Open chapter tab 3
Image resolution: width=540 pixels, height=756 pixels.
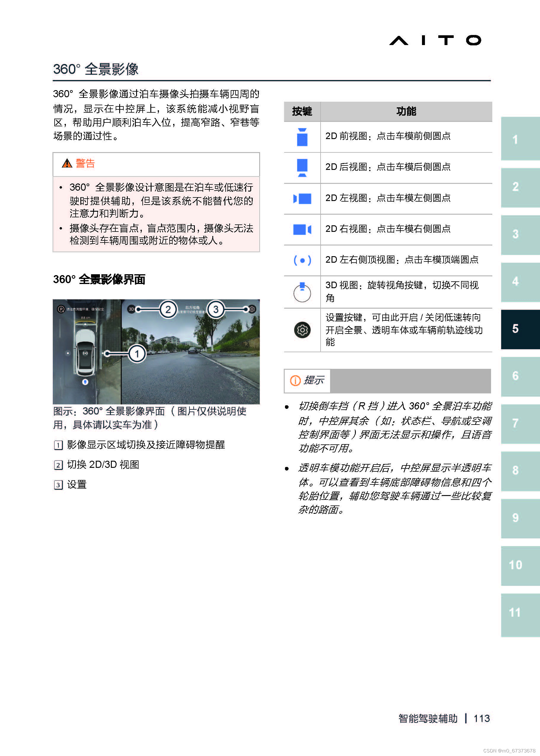(x=520, y=235)
